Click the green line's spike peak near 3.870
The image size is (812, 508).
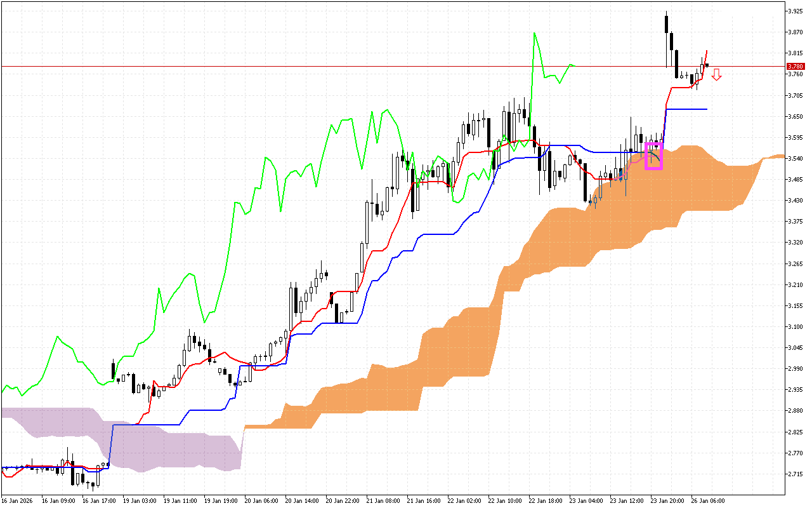(535, 34)
